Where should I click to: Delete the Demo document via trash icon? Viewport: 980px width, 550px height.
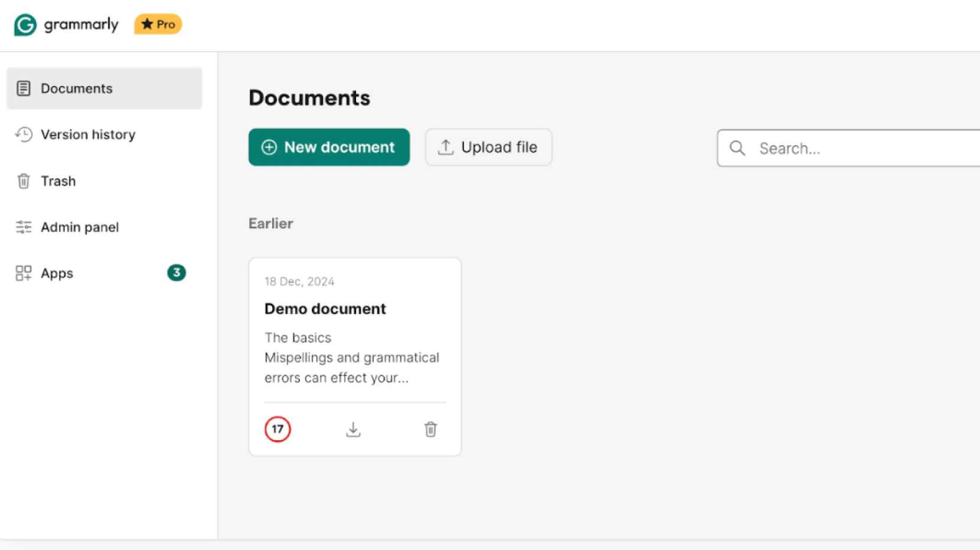coord(430,429)
